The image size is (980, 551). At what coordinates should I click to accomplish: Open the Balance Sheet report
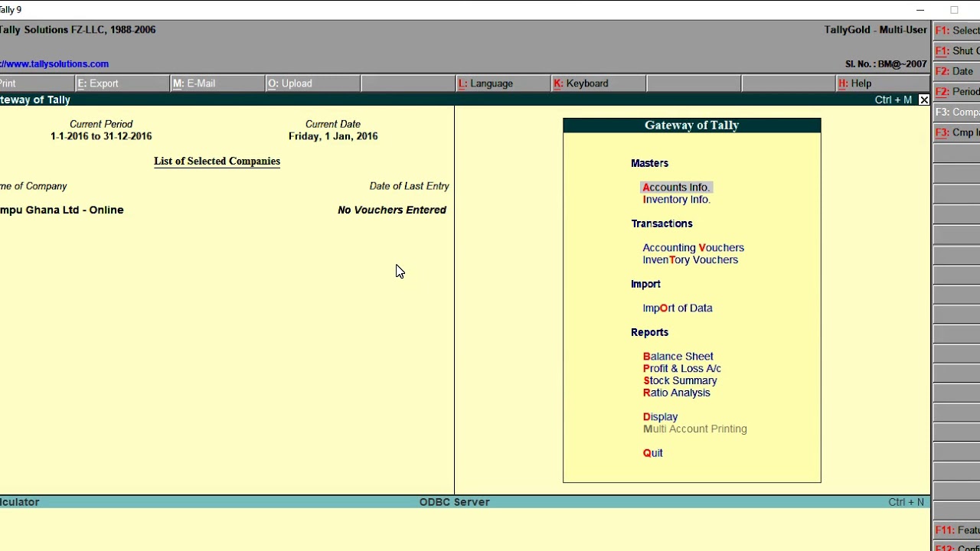pos(678,357)
